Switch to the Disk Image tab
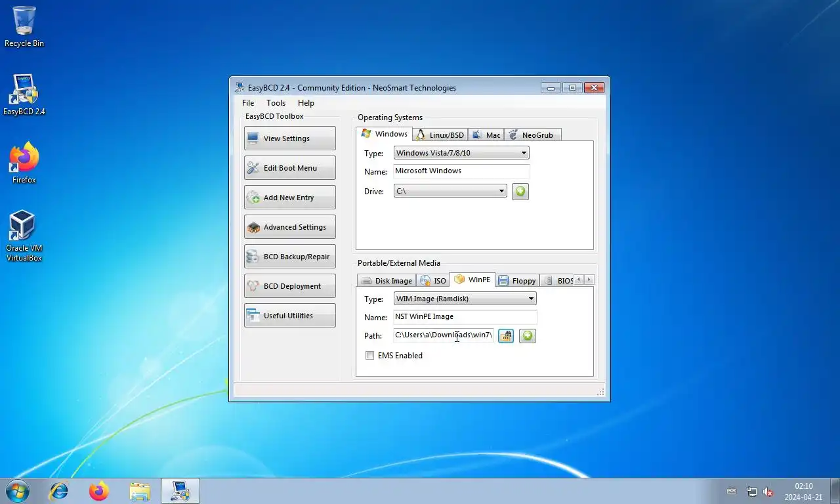Viewport: 840px width, 504px height. [387, 281]
